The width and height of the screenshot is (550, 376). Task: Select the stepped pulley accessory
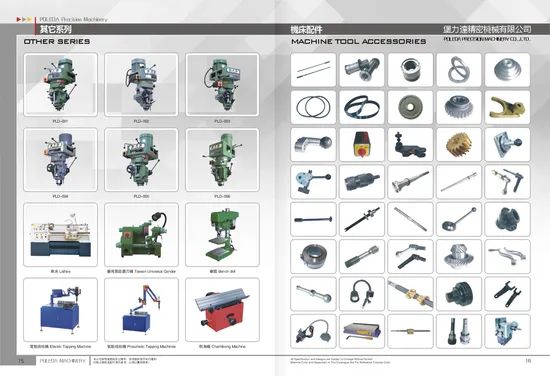[x=508, y=70]
